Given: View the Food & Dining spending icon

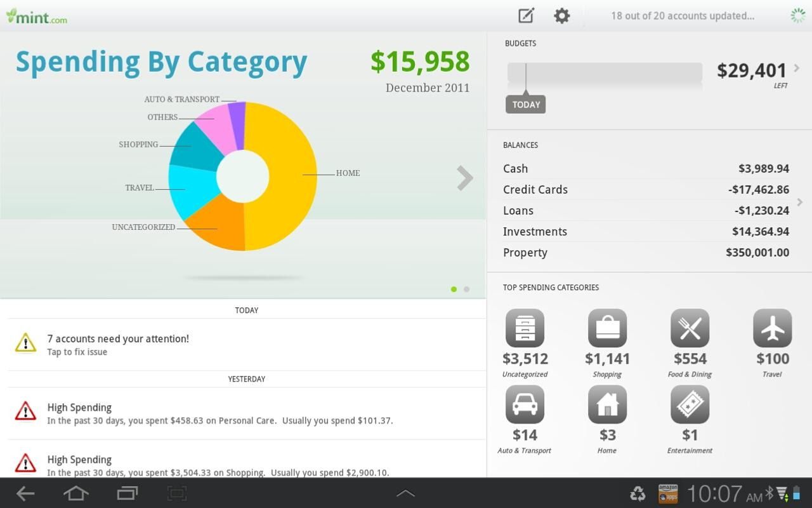Looking at the screenshot, I should coord(690,328).
